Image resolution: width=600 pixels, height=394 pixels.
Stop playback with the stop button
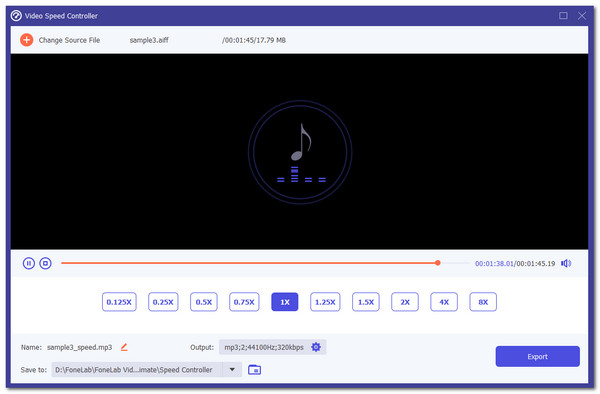(46, 263)
